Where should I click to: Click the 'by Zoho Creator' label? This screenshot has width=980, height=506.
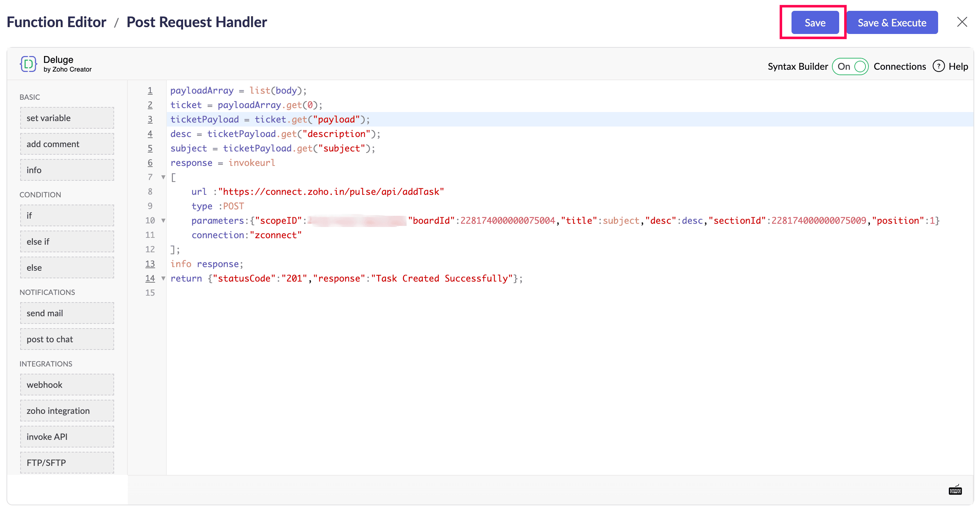coord(67,69)
